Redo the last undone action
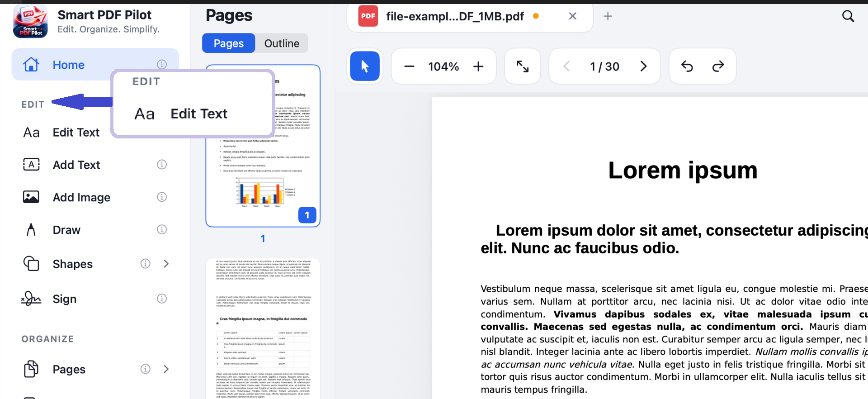The image size is (868, 399). tap(718, 66)
